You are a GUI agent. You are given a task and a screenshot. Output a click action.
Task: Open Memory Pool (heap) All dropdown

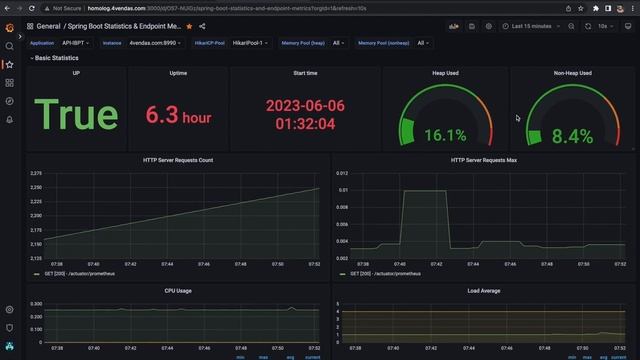click(338, 43)
